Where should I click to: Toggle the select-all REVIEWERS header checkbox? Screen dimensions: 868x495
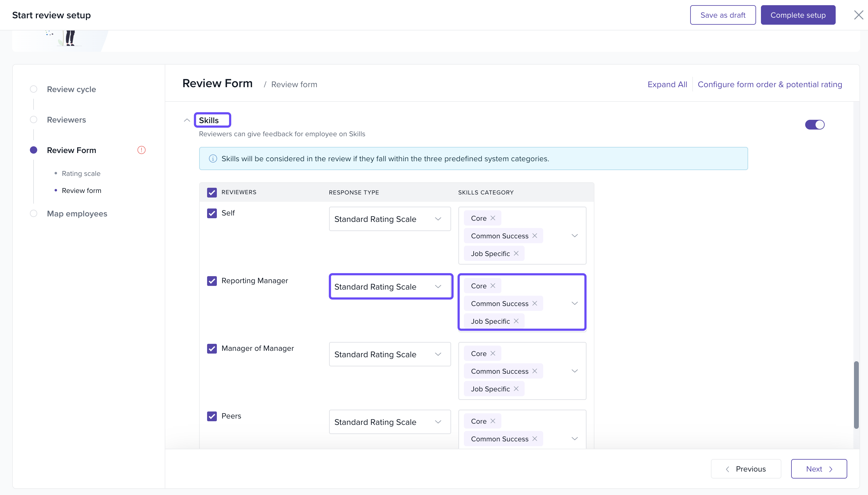point(212,192)
